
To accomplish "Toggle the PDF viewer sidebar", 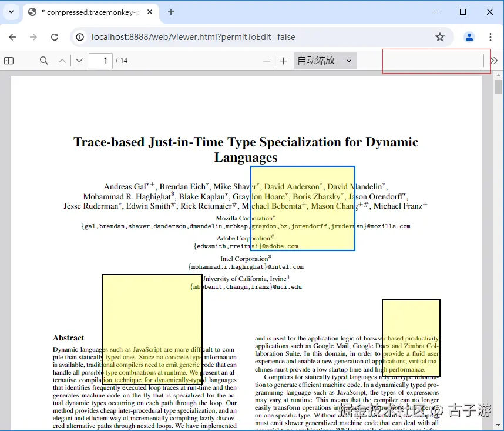I will pyautogui.click(x=9, y=61).
